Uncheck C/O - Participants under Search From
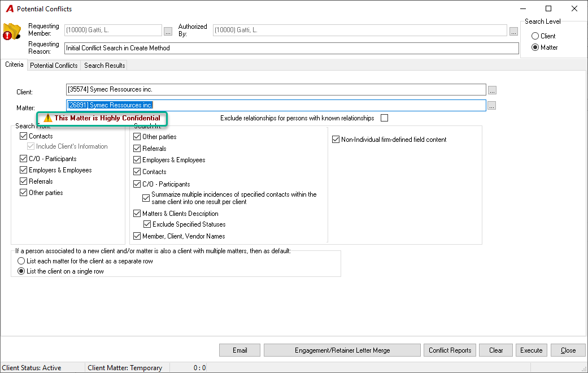The image size is (588, 373). coord(23,159)
